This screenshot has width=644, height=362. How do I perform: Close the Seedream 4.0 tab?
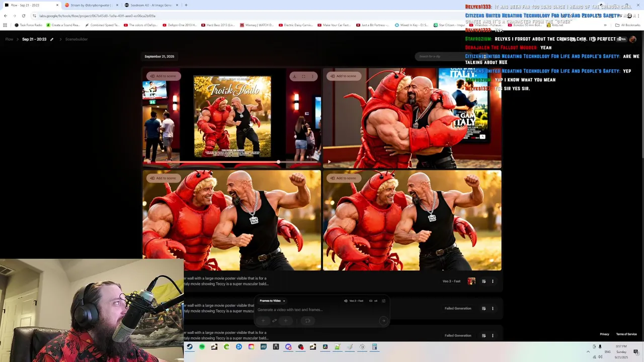click(x=177, y=5)
